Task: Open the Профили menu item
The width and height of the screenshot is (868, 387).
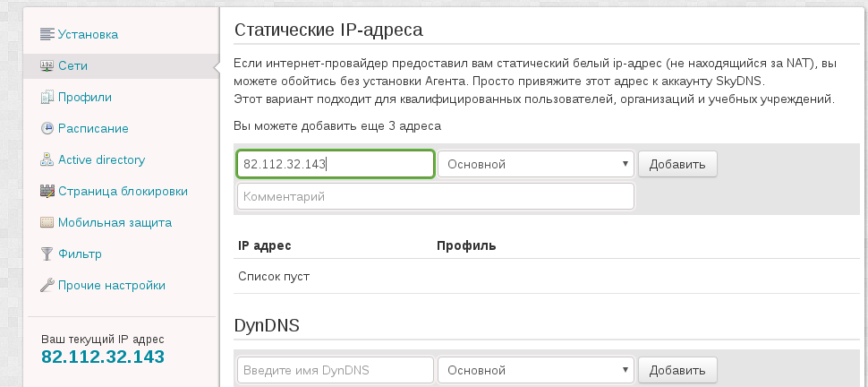Action: 85,97
